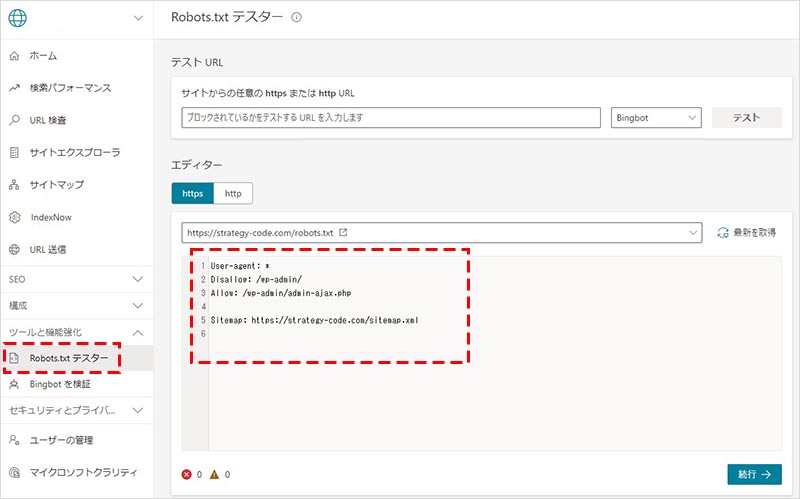
Task: Expand the 構成 sidebar section
Action: [x=138, y=305]
